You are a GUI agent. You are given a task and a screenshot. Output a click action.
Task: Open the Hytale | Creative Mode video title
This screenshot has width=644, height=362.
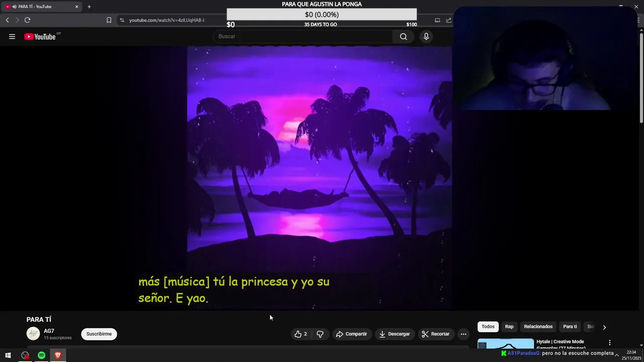[x=561, y=344]
